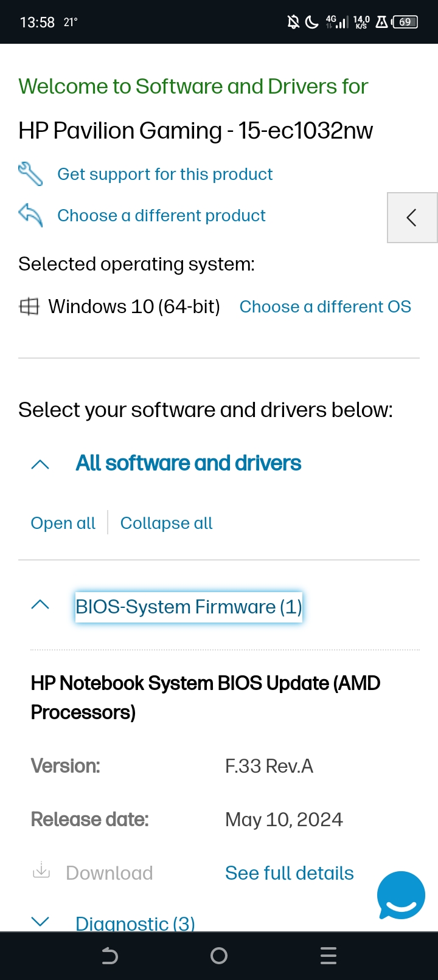Click the side panel chevron arrow
The height and width of the screenshot is (980, 438).
(x=412, y=217)
